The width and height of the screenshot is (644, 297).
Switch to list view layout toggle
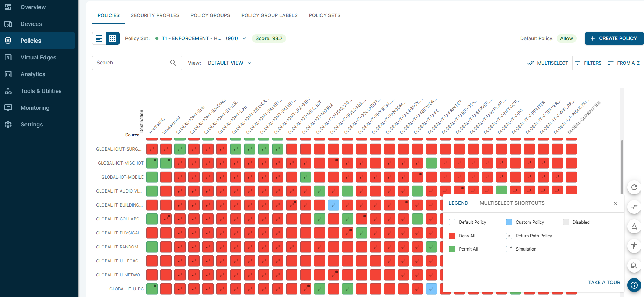coord(99,38)
